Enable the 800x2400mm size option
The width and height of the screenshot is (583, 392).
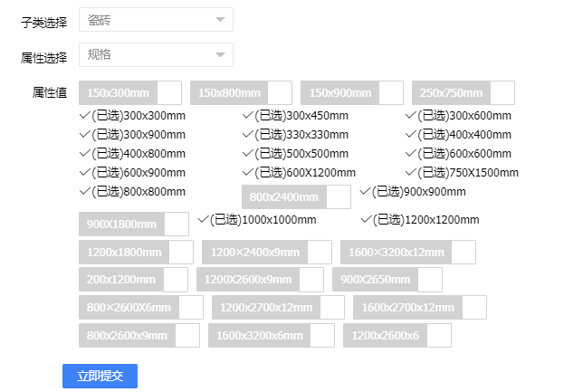click(295, 196)
